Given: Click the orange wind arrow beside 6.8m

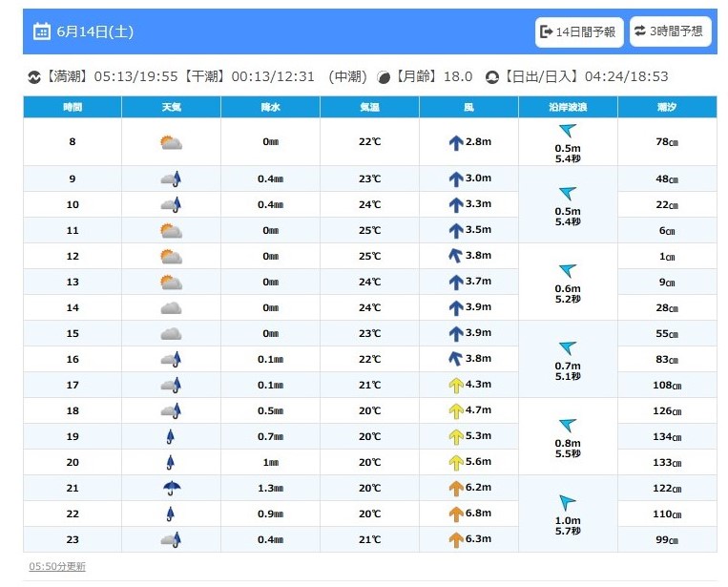Looking at the screenshot, I should (x=456, y=514).
